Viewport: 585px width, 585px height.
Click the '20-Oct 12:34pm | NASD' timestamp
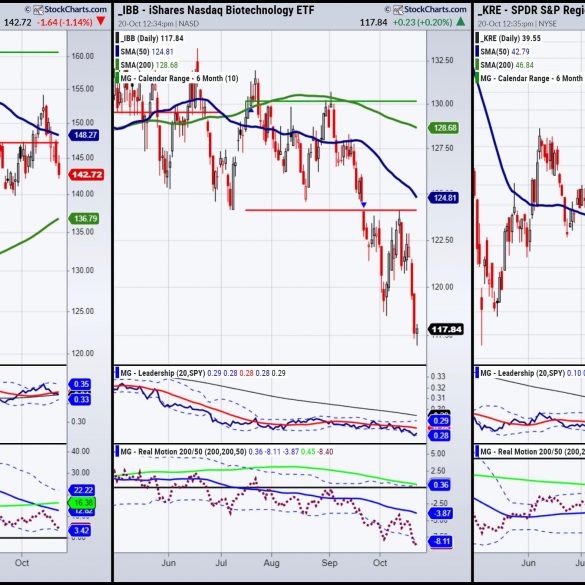pyautogui.click(x=158, y=24)
